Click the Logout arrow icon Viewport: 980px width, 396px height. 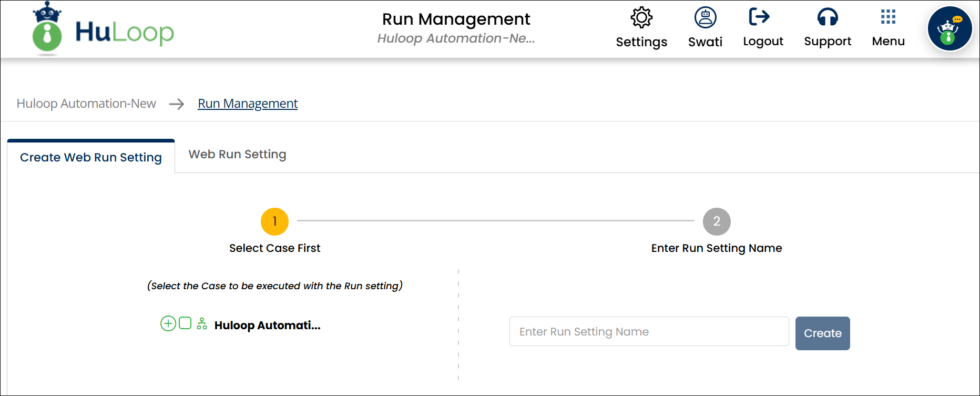(759, 17)
